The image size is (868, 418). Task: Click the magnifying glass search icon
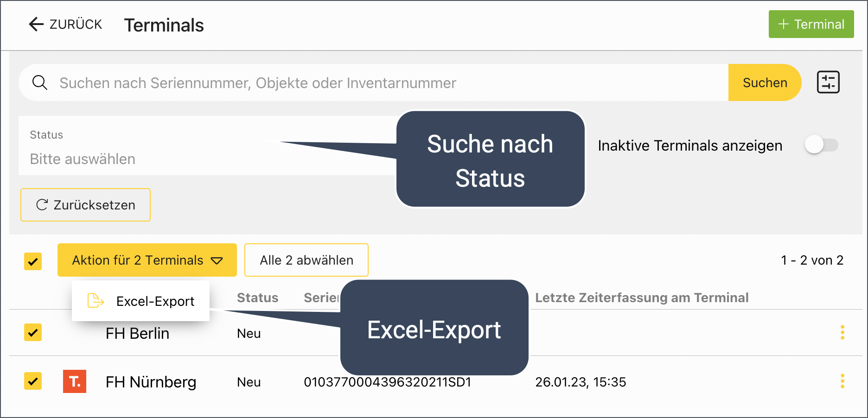click(40, 83)
